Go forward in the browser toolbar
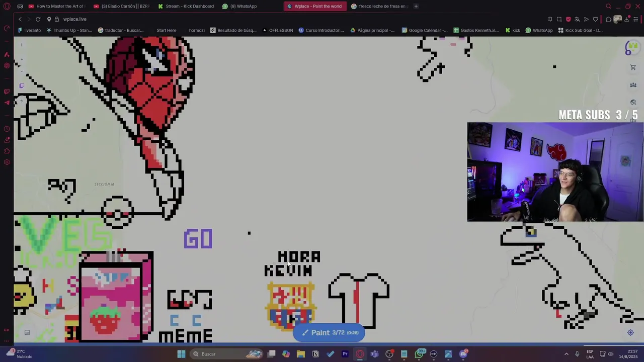644x362 pixels. [x=29, y=19]
